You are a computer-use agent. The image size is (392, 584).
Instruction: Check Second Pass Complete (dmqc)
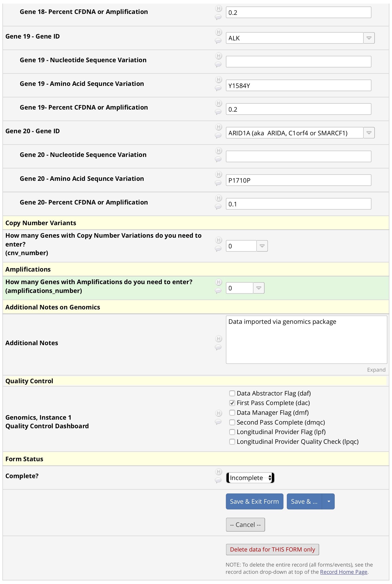point(232,422)
